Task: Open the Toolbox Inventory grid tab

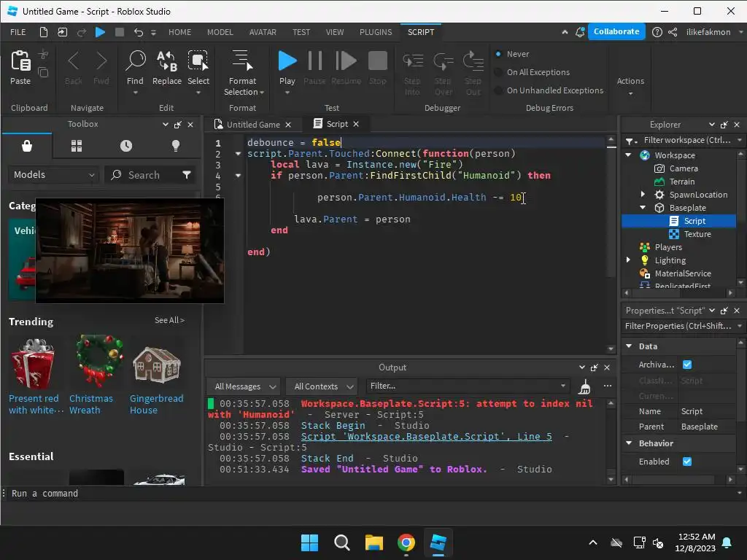Action: pos(77,146)
